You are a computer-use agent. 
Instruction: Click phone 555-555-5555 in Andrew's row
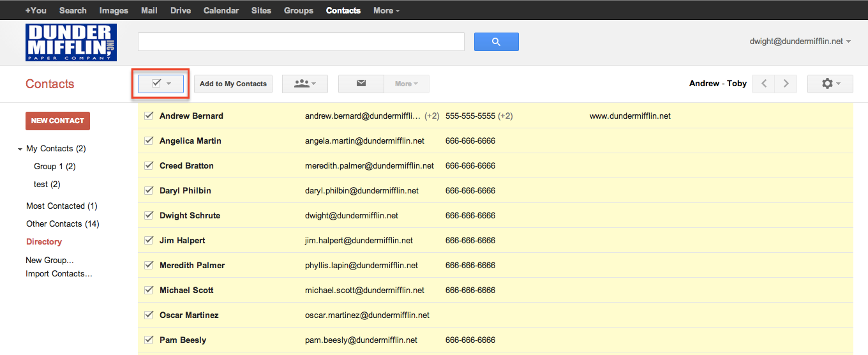click(x=470, y=116)
